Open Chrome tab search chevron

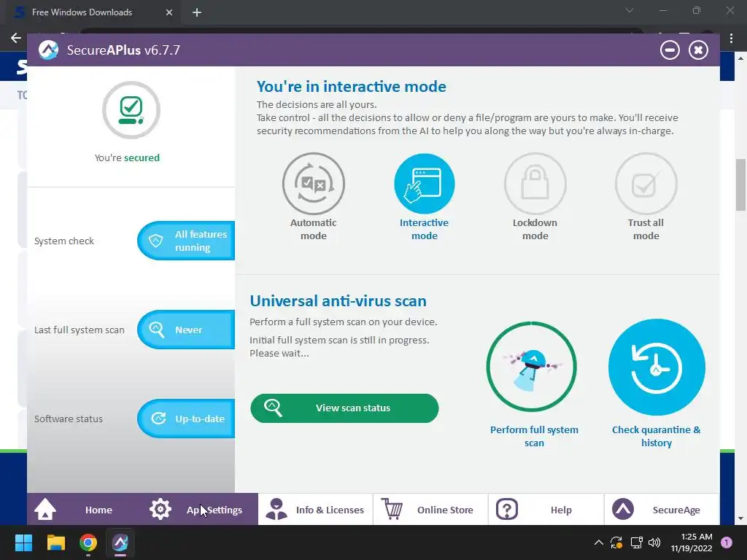pos(630,10)
